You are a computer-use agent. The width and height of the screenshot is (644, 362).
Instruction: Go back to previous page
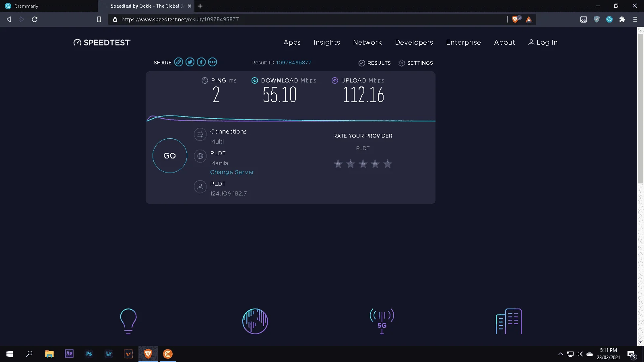pos(9,19)
